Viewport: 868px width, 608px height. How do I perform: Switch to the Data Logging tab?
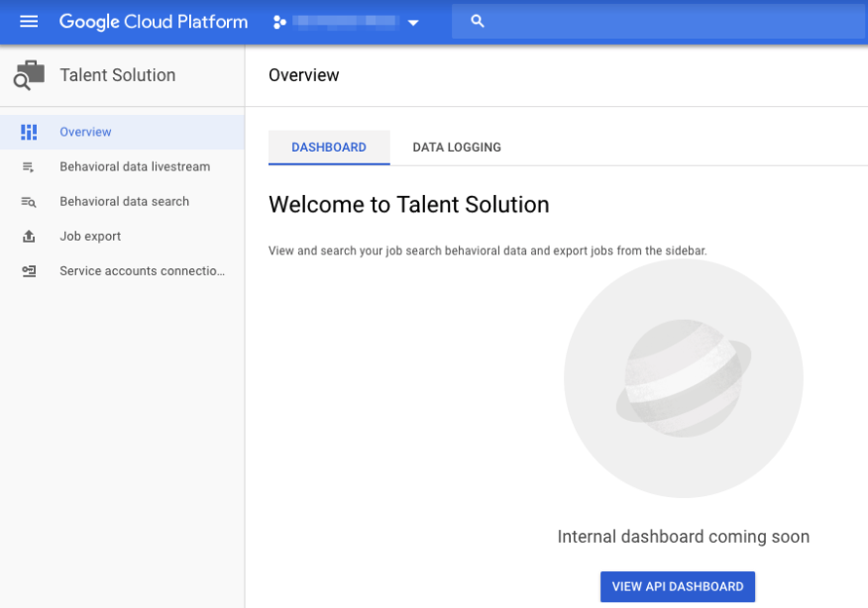(x=457, y=148)
